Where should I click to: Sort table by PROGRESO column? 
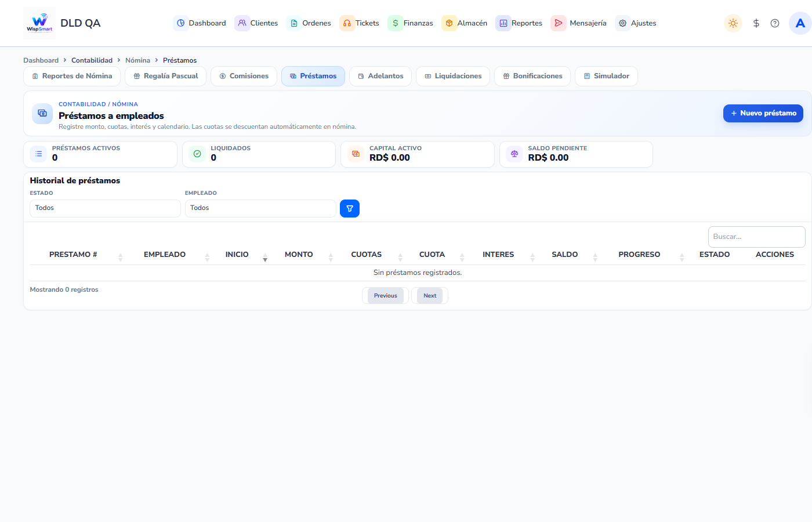coord(644,255)
